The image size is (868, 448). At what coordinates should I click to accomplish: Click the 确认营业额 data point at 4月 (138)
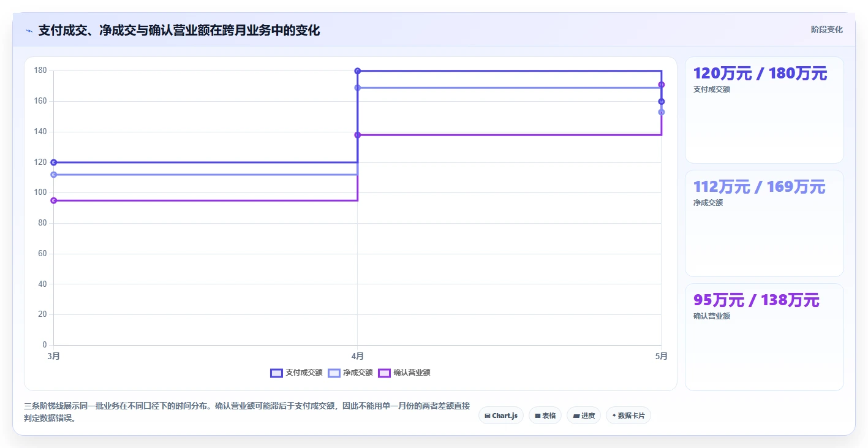(x=358, y=135)
